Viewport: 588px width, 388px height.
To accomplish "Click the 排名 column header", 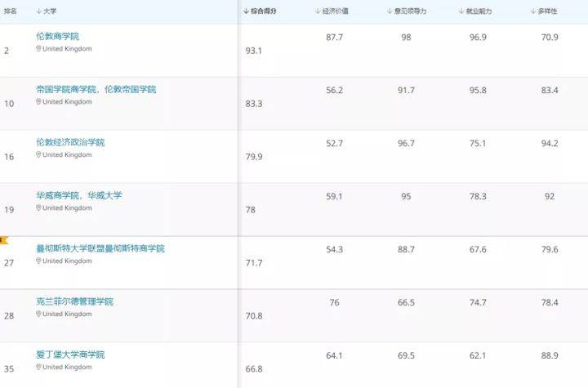I will 10,11.
